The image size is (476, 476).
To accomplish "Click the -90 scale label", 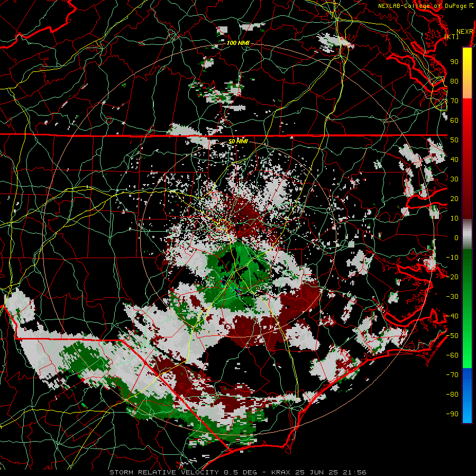I will pyautogui.click(x=452, y=414).
